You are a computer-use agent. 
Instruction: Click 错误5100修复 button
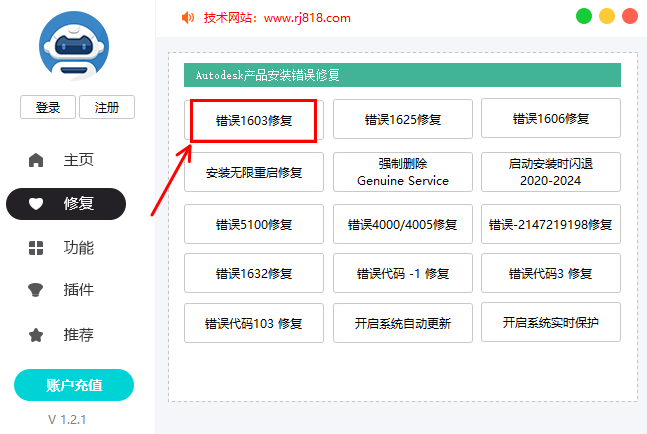click(x=254, y=224)
